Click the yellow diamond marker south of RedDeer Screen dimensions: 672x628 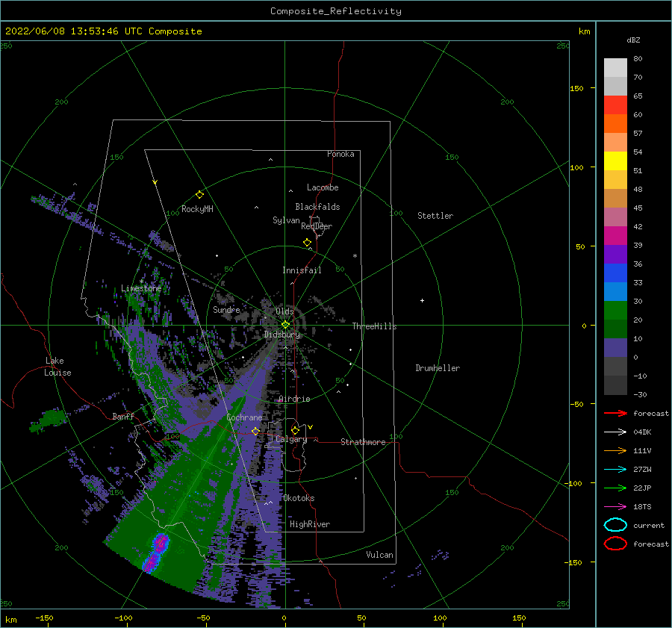308,243
